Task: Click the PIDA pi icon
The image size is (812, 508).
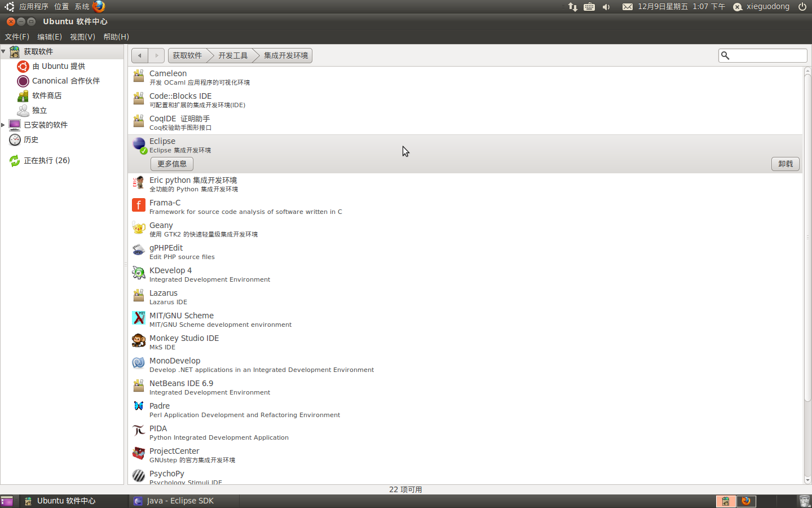Action: pos(139,431)
